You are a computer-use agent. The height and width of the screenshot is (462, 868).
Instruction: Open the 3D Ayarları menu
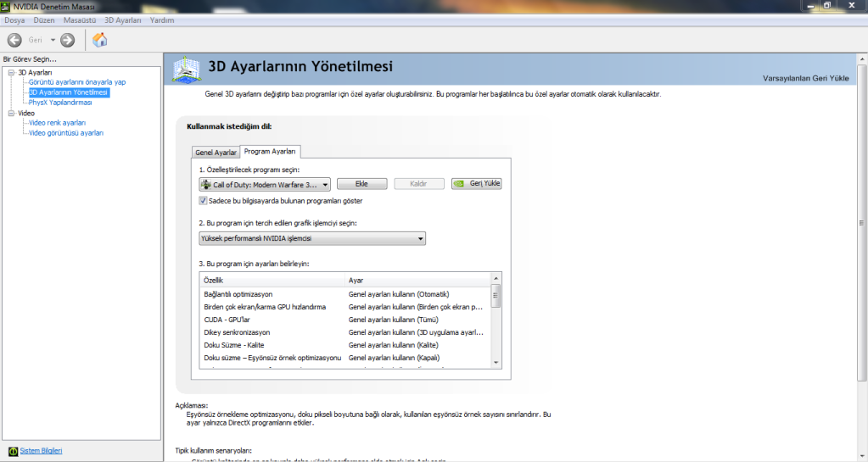click(123, 19)
